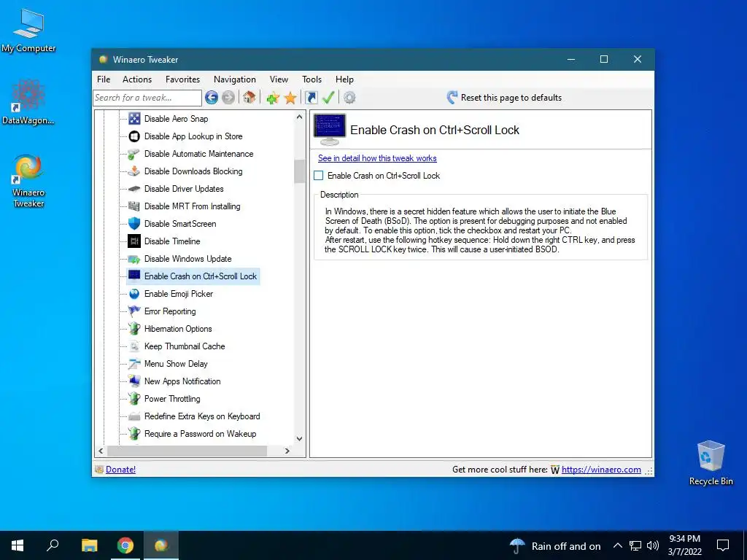Show hidden system tray icons chevron
Screen dimensions: 747x560
pyautogui.click(x=617, y=545)
